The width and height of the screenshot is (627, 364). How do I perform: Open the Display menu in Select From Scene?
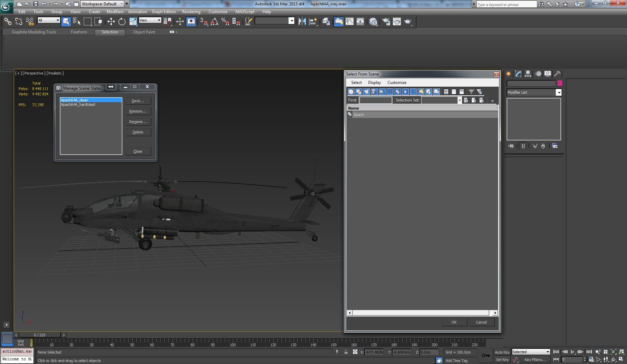point(374,83)
